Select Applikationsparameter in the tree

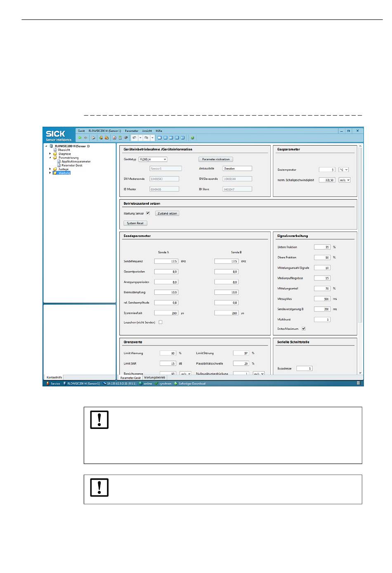tap(76, 161)
